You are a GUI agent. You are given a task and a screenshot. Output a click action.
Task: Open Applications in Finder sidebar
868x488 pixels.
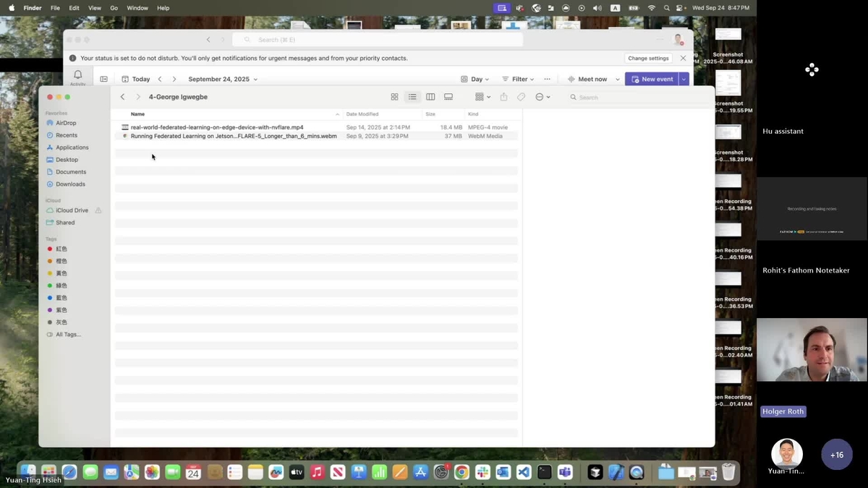(72, 147)
